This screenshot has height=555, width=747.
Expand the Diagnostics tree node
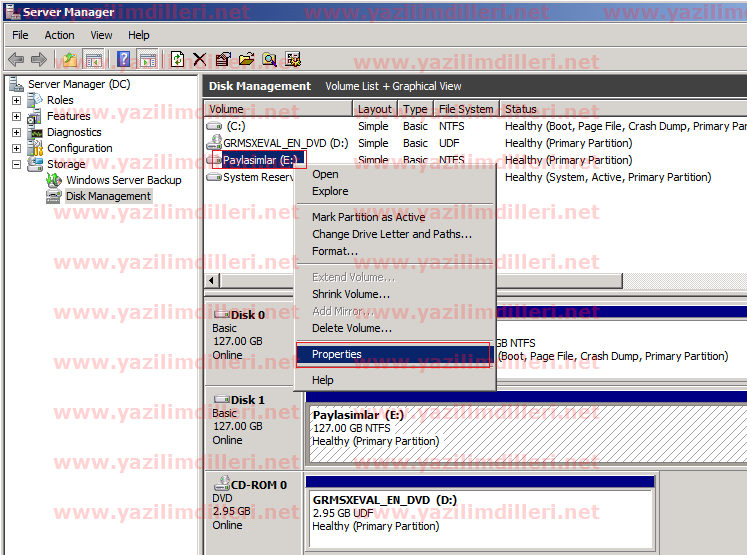17,132
